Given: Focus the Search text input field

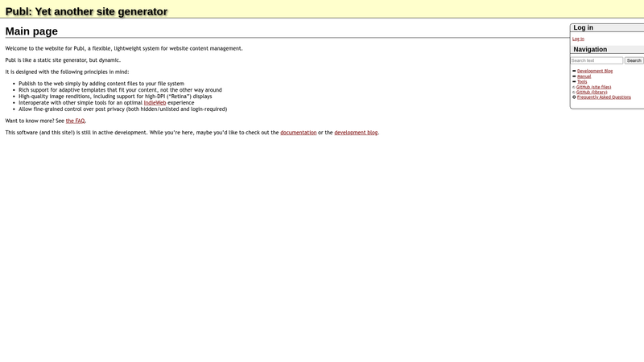Looking at the screenshot, I should (x=597, y=60).
